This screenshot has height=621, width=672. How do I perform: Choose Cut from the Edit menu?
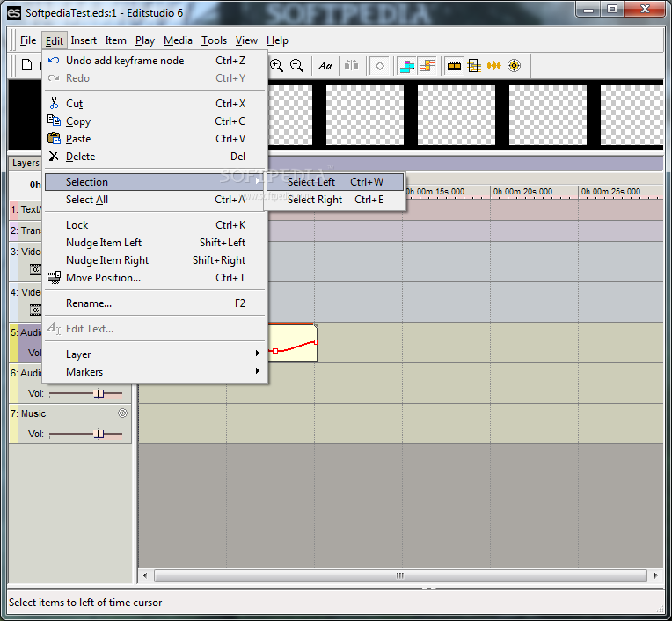[155, 104]
